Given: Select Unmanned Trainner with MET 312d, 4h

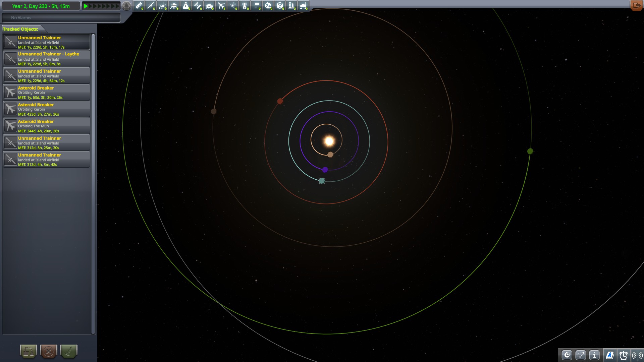Looking at the screenshot, I should click(47, 159).
